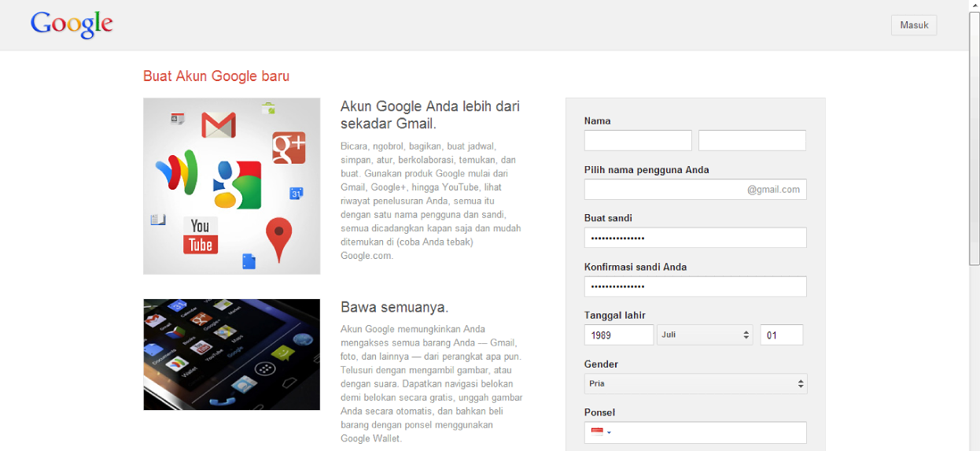The image size is (980, 451).
Task: Click the small calendar icon near Gmail
Action: click(177, 119)
